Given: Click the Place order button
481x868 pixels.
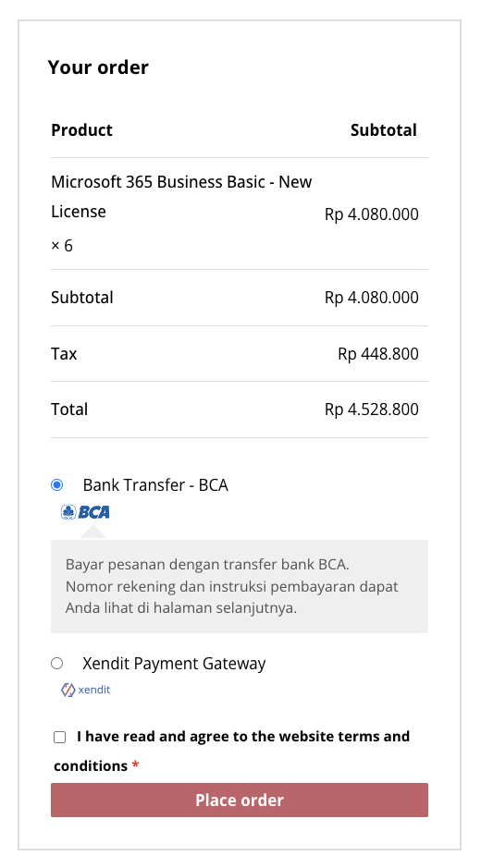Looking at the screenshot, I should click(x=240, y=800).
